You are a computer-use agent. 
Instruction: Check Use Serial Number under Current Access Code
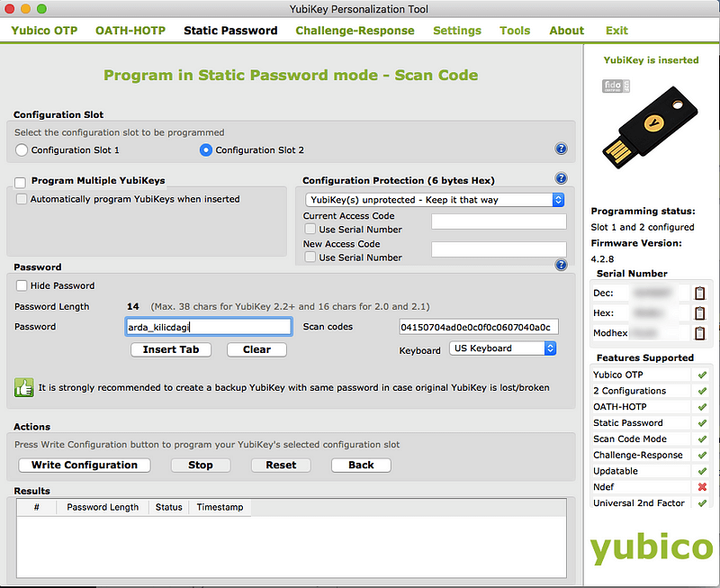tap(310, 229)
